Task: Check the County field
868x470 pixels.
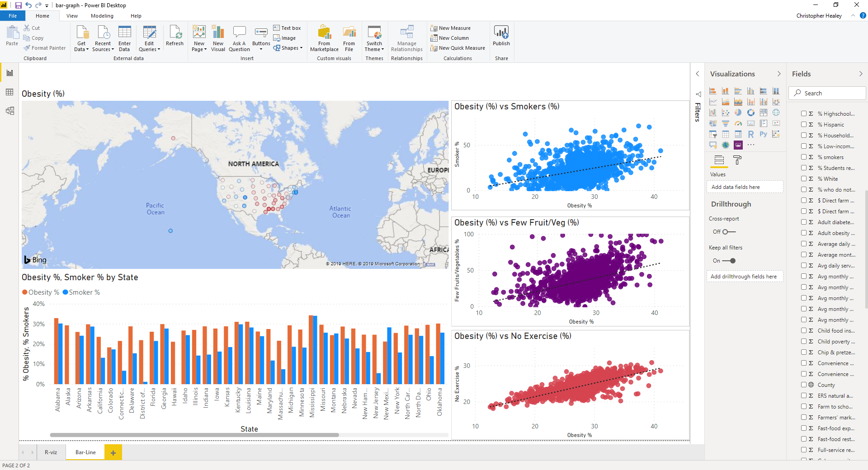Action: (x=804, y=385)
